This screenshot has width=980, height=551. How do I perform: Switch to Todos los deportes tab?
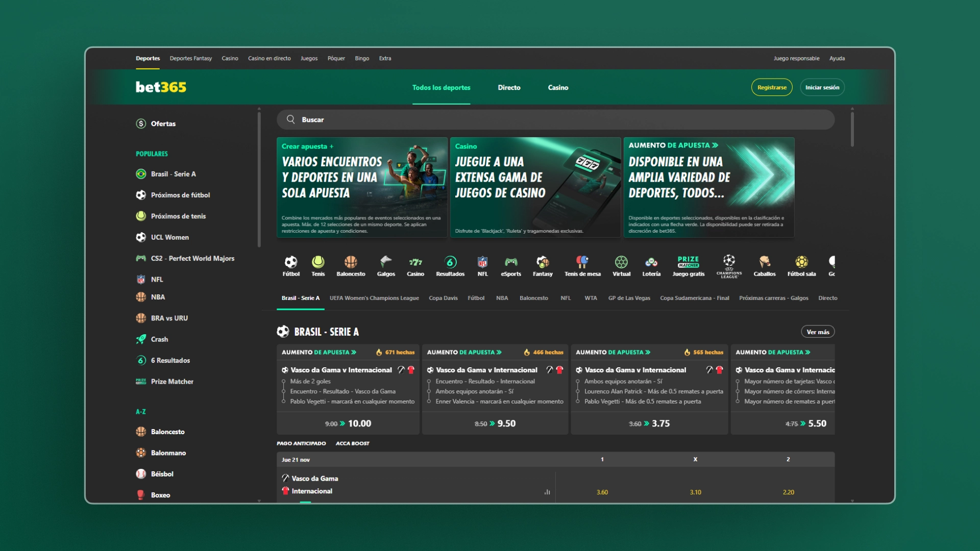442,87
